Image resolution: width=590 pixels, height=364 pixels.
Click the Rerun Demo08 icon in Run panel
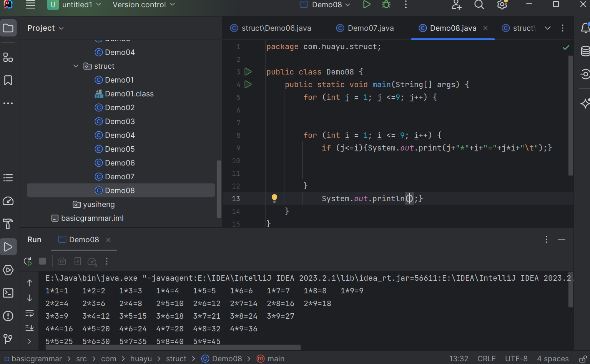tap(28, 261)
